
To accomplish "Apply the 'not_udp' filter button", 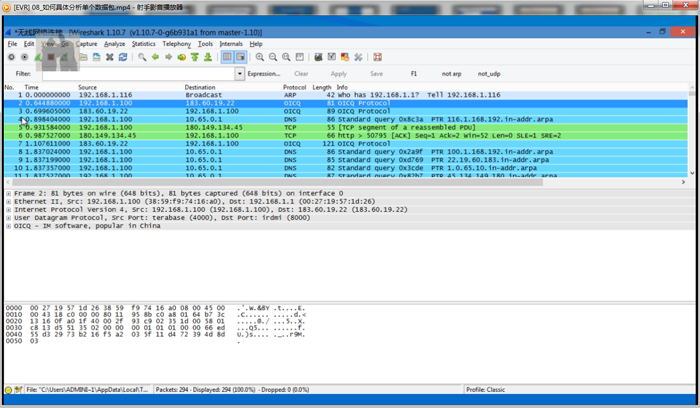I will [489, 74].
